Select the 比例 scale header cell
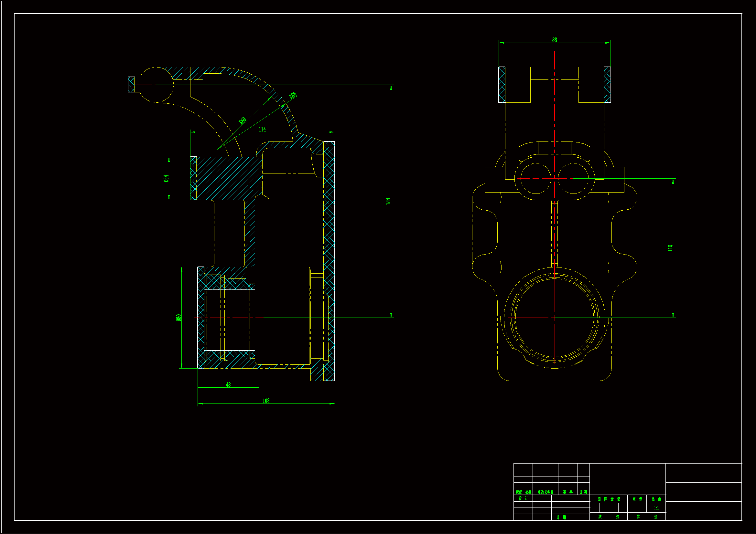Screen dimensions: 756x534 click(656, 499)
